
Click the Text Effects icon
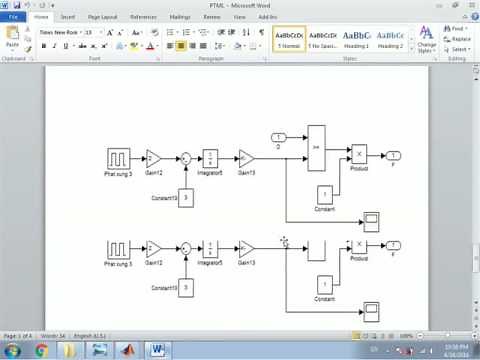(x=119, y=46)
